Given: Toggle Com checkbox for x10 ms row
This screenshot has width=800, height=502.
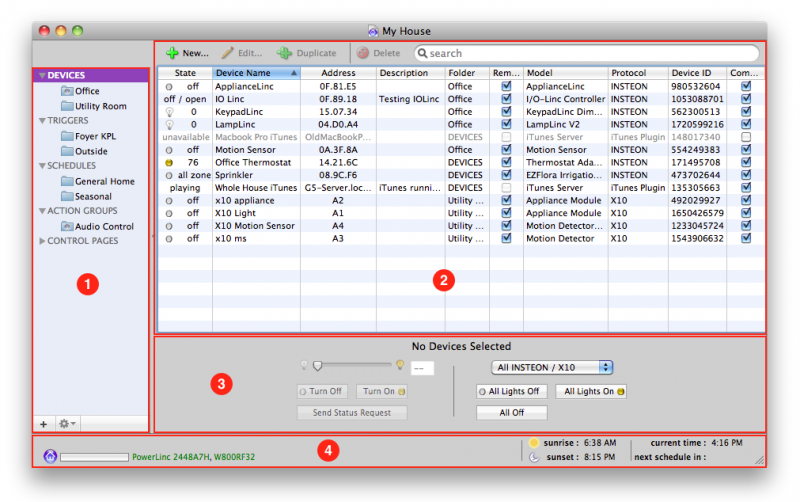Looking at the screenshot, I should click(x=746, y=238).
